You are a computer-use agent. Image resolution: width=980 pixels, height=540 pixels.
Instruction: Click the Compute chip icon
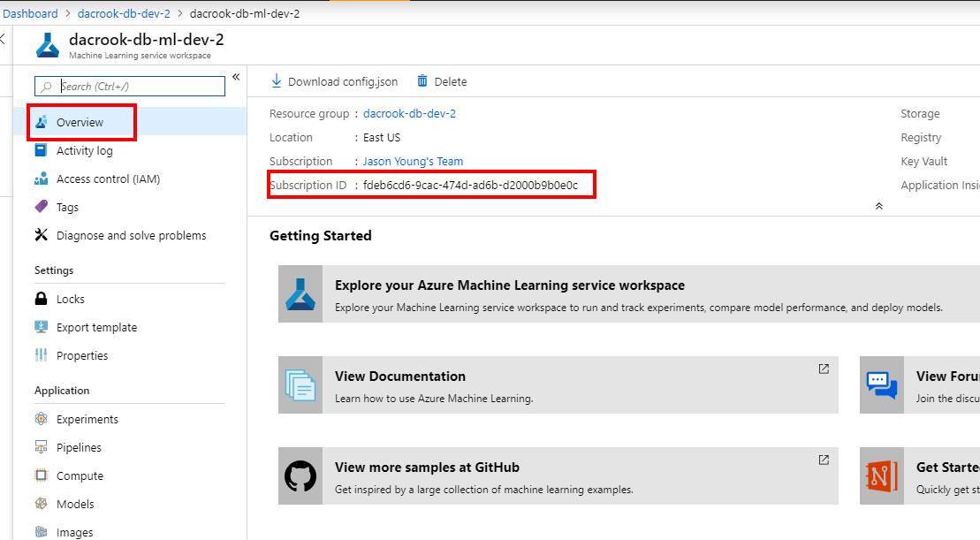coord(42,475)
